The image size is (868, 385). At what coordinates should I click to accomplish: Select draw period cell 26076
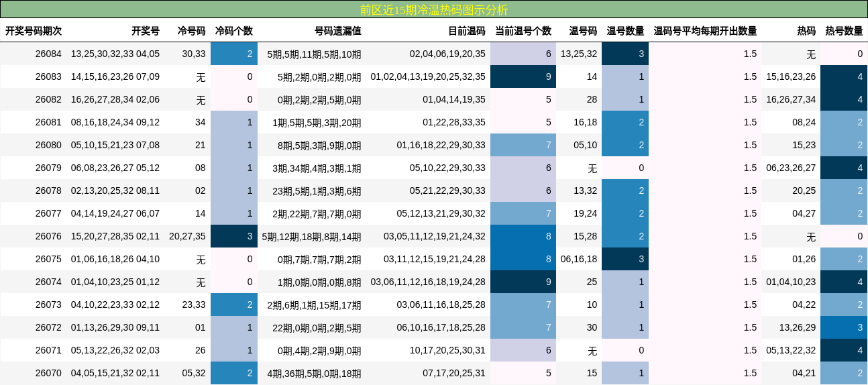tap(48, 236)
